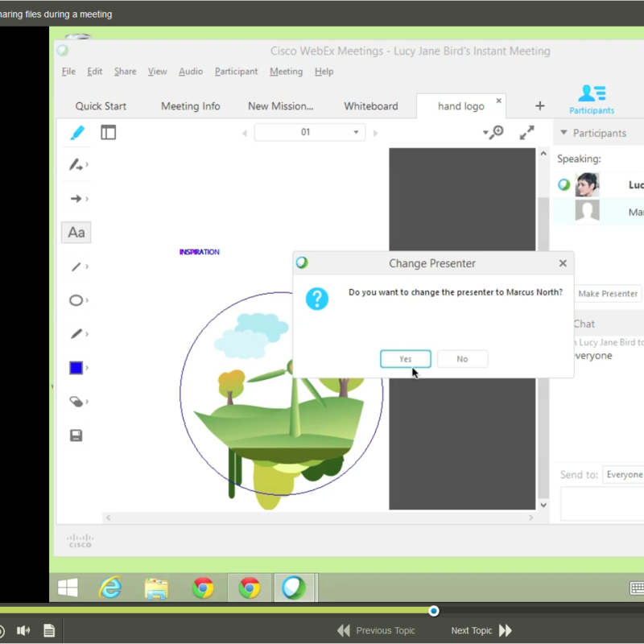Expand the ellipse tool options chevron
The image size is (644, 644).
click(87, 300)
